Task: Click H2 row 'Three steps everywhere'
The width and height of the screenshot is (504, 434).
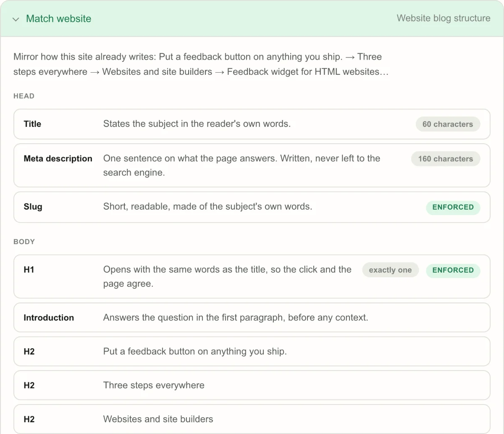Action: click(x=252, y=385)
